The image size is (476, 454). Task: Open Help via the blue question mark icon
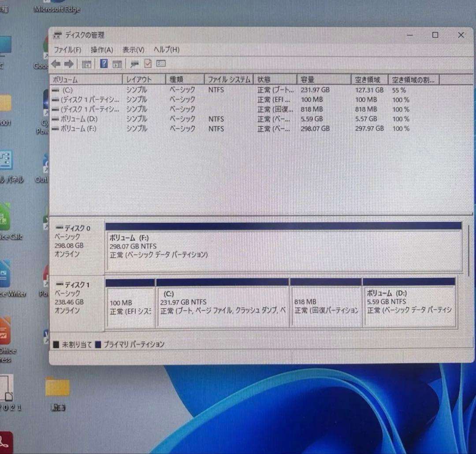pyautogui.click(x=103, y=64)
